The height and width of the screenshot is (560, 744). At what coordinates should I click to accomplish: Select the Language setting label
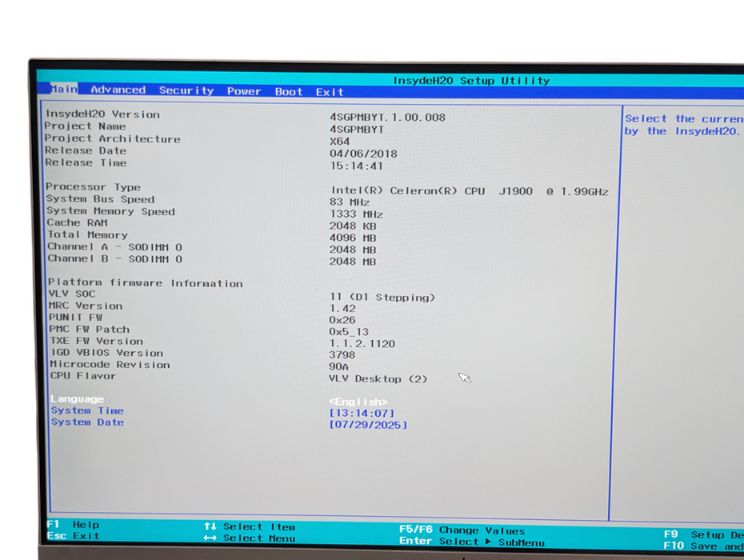coord(78,399)
